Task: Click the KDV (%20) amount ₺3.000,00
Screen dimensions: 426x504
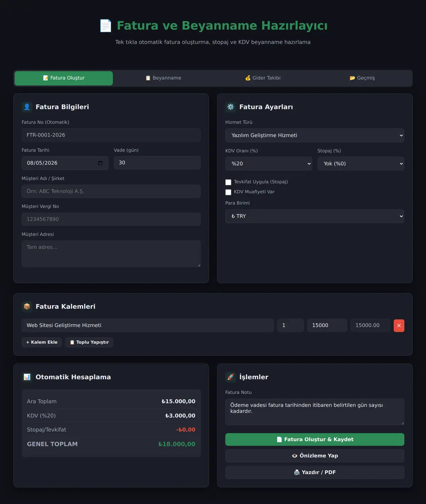Action: point(180,416)
